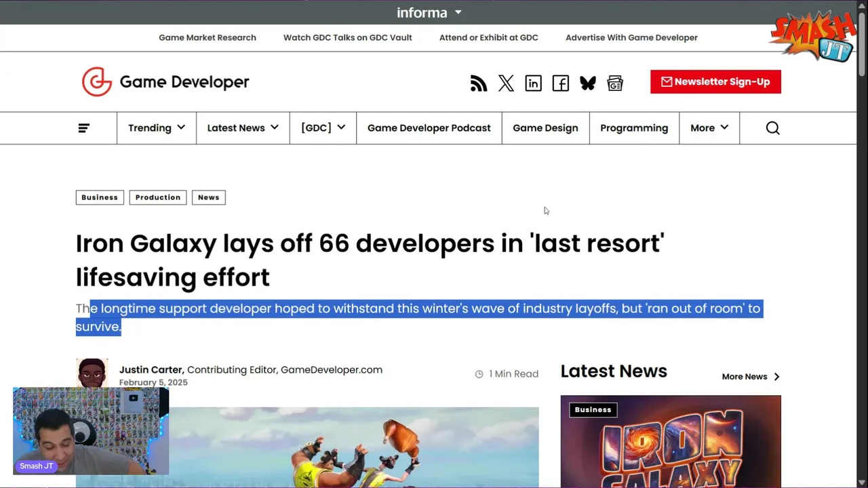Image resolution: width=868 pixels, height=488 pixels.
Task: Select the Business category tag
Action: [100, 197]
